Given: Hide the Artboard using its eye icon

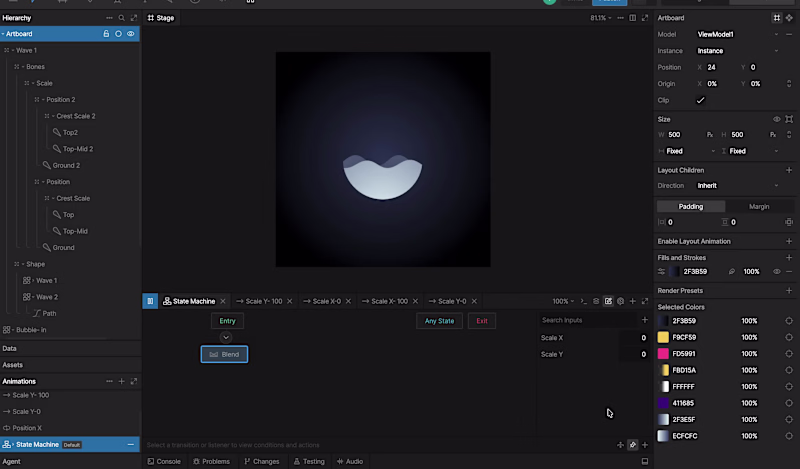Looking at the screenshot, I should click(x=131, y=34).
